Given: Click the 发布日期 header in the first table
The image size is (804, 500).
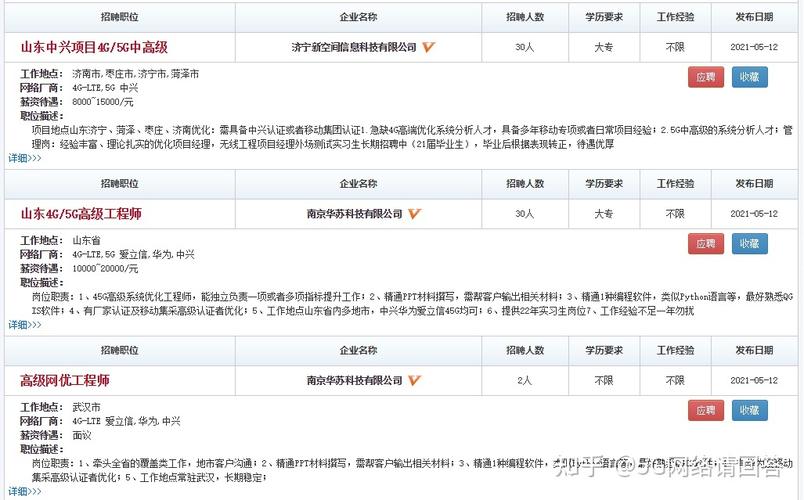Looking at the screenshot, I should tap(754, 17).
